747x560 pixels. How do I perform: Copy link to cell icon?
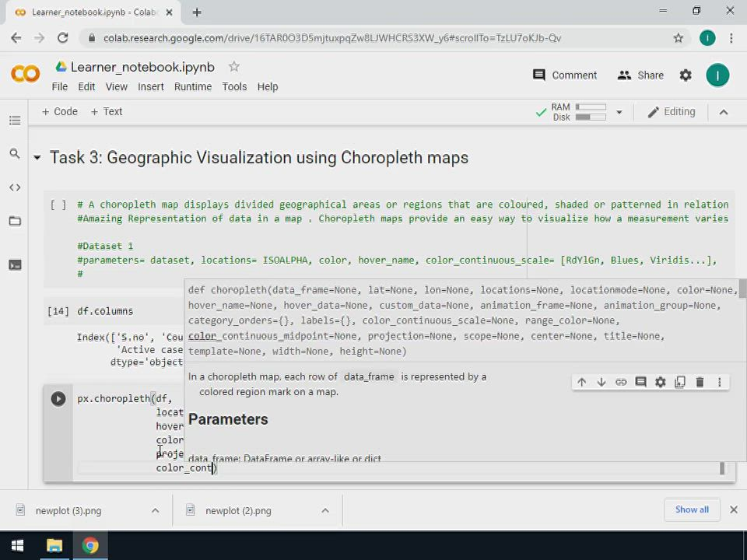(621, 382)
